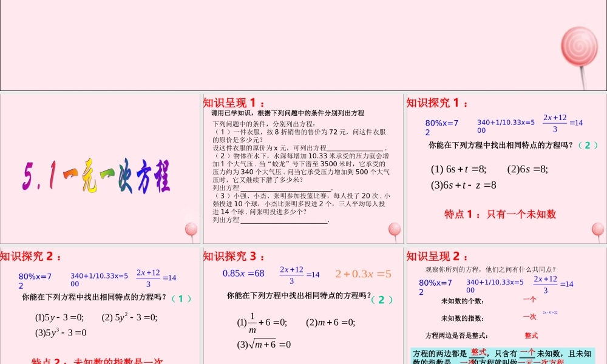This screenshot has width=607, height=364.
Task: Click the line '（3）小强、小杰、张明参加投篮比赛'
Action: pyautogui.click(x=301, y=196)
